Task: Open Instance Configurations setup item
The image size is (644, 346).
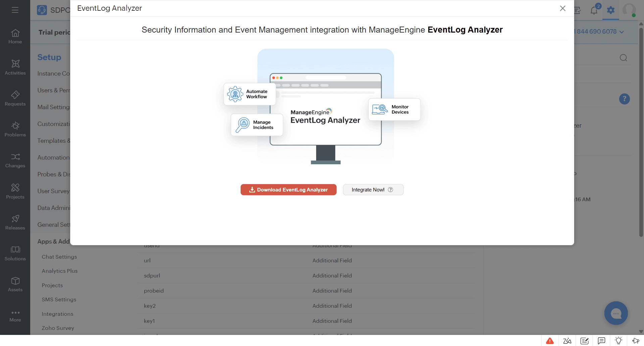Action: point(54,74)
